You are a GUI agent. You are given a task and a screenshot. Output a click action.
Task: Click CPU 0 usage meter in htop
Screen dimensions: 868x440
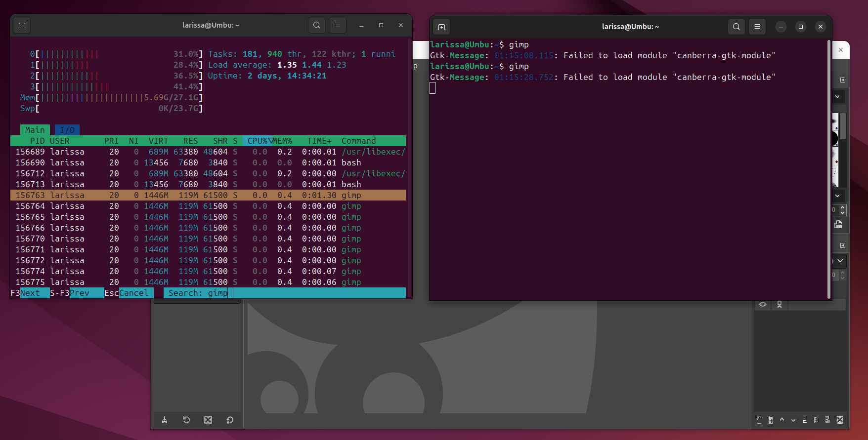coord(116,54)
